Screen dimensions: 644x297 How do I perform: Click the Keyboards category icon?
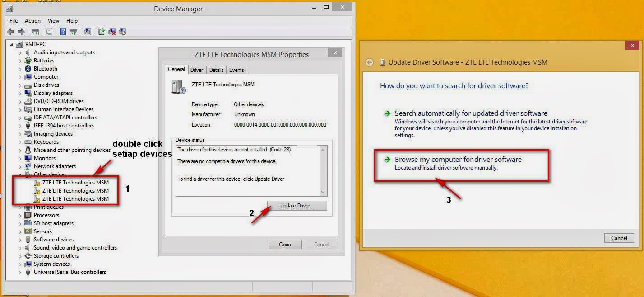click(x=28, y=142)
